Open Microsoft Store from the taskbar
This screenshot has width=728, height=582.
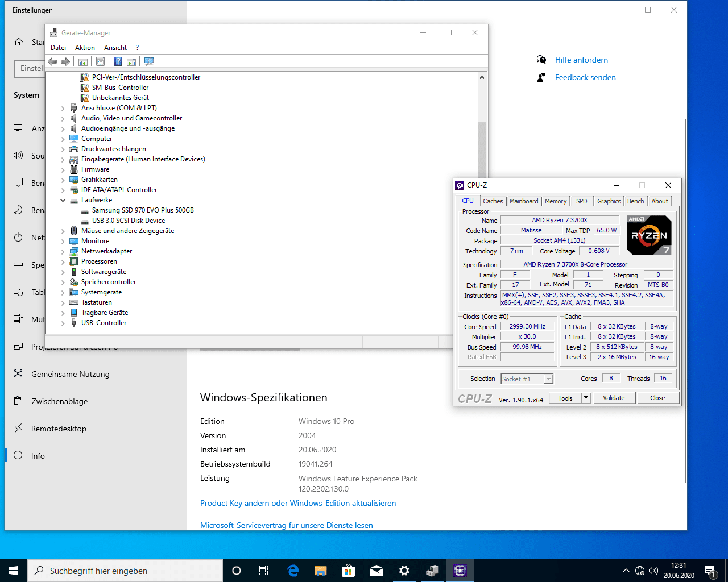[348, 571]
